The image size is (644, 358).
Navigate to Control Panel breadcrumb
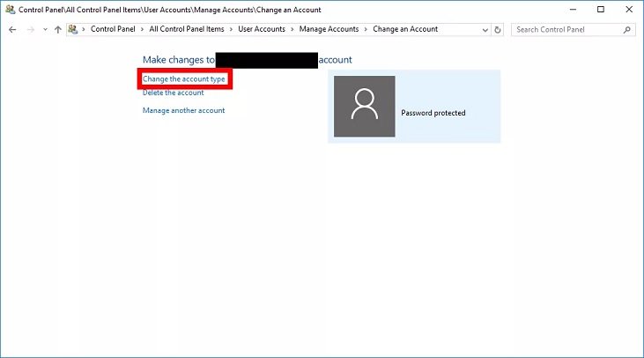pyautogui.click(x=115, y=29)
